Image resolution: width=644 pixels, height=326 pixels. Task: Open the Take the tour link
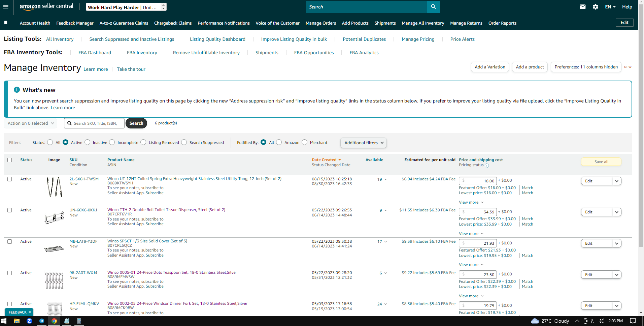131,69
